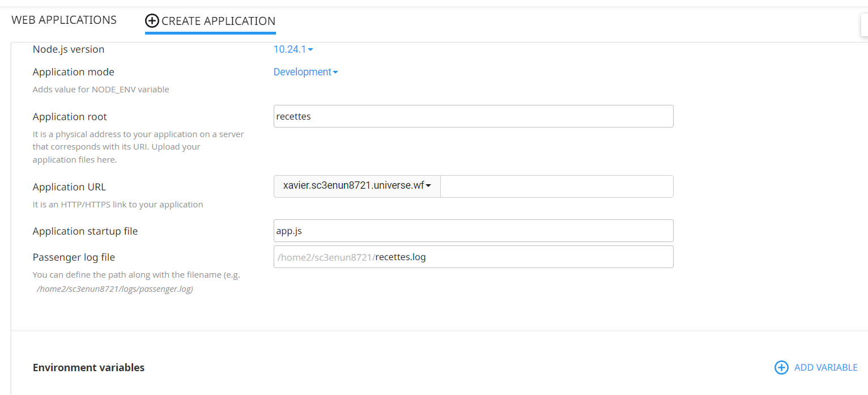Screen dimensions: 868x395
Task: Click the caret arrow beside Development
Action: pos(335,73)
